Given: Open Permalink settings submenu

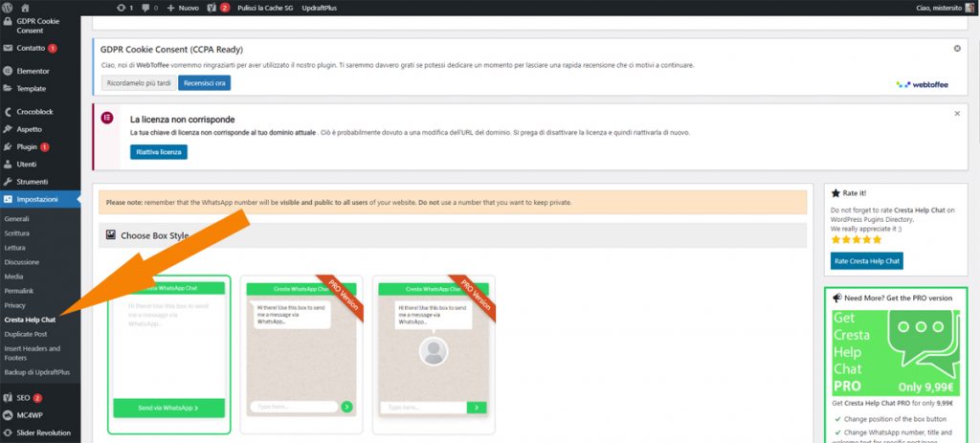Looking at the screenshot, I should pyautogui.click(x=19, y=291).
